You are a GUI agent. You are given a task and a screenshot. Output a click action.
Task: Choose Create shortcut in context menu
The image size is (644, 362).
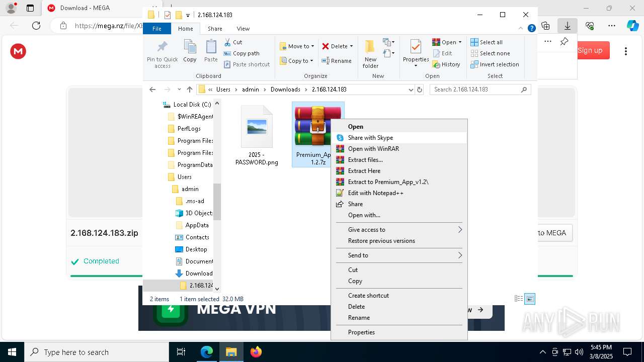400,296
